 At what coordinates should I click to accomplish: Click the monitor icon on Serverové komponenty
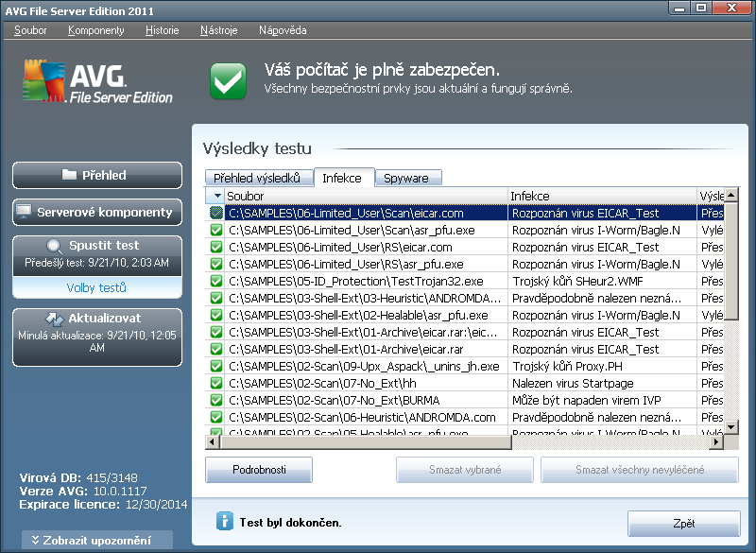24,212
